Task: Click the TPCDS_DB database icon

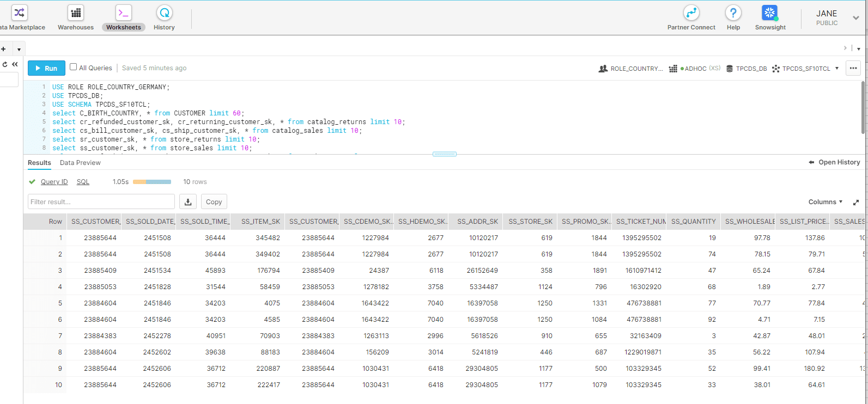Action: (730, 69)
